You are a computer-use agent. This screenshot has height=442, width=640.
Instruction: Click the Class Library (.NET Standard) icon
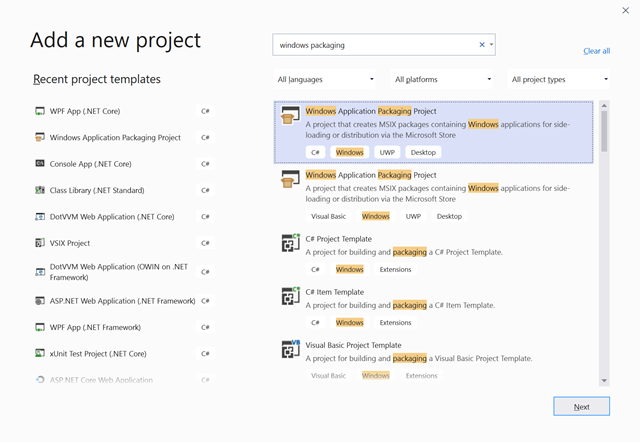tap(40, 190)
